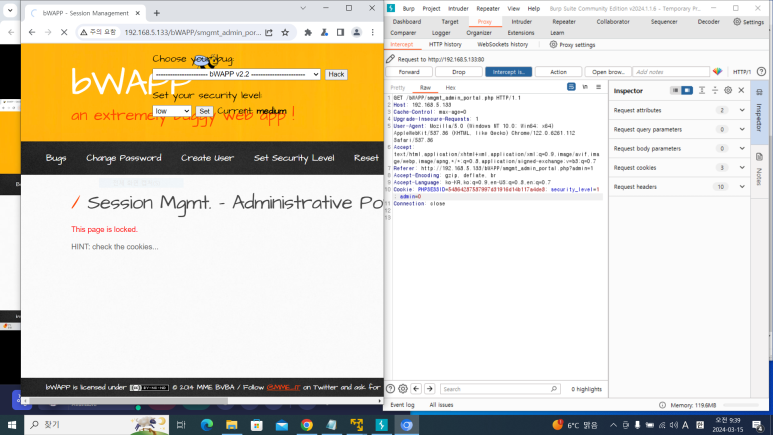Open the bug selection dropdown

point(237,74)
